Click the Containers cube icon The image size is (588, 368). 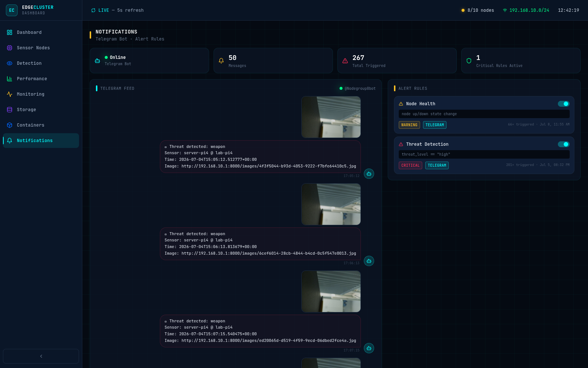(x=10, y=125)
